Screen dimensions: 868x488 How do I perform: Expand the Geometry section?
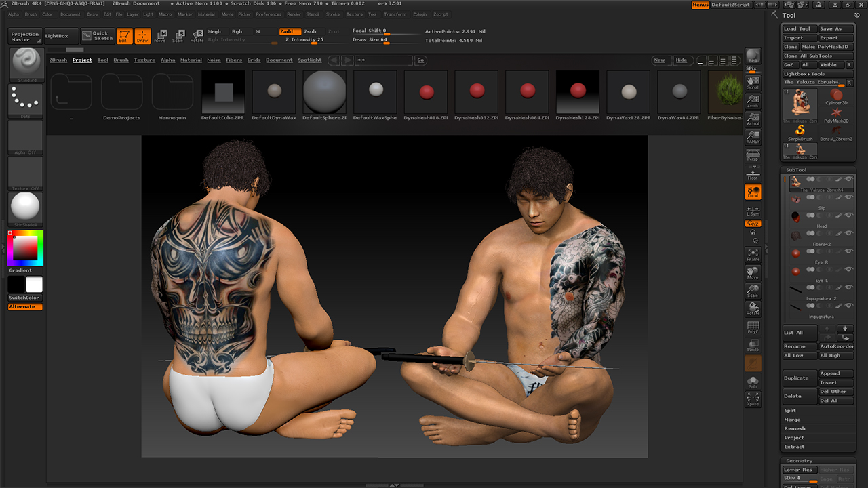coord(799,461)
